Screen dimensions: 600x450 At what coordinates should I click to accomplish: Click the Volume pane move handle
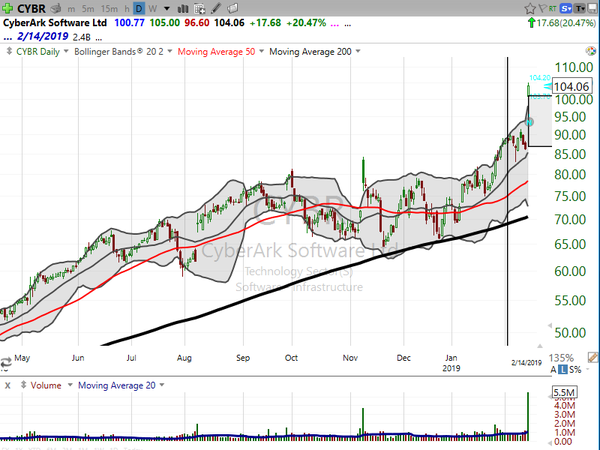(23, 385)
